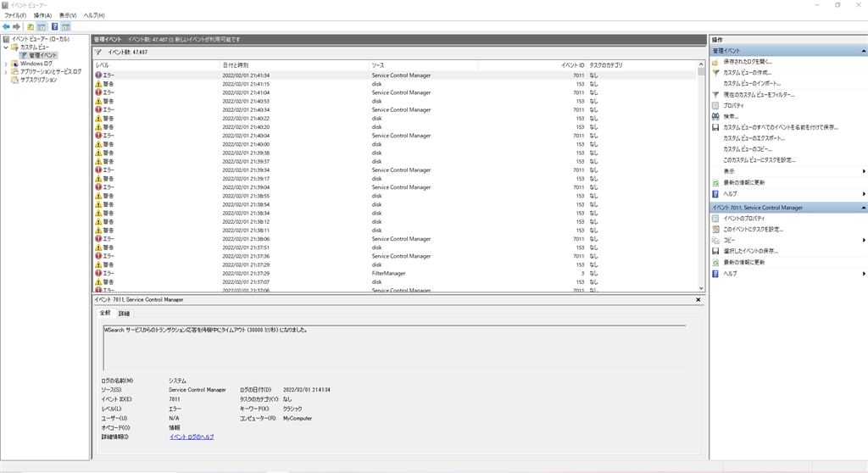This screenshot has height=473, width=868.
Task: Select アプリケーションとサービス ログ folder
Action: [51, 71]
